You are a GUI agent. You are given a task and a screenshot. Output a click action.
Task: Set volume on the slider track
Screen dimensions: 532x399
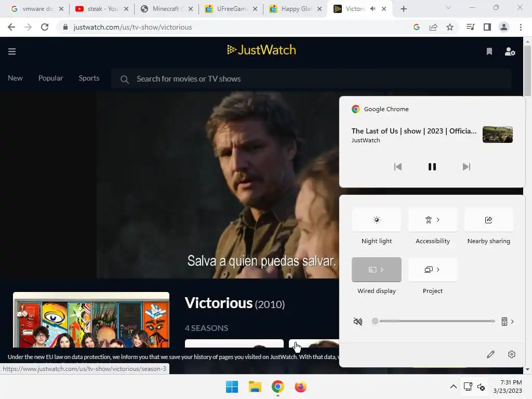[x=434, y=321]
